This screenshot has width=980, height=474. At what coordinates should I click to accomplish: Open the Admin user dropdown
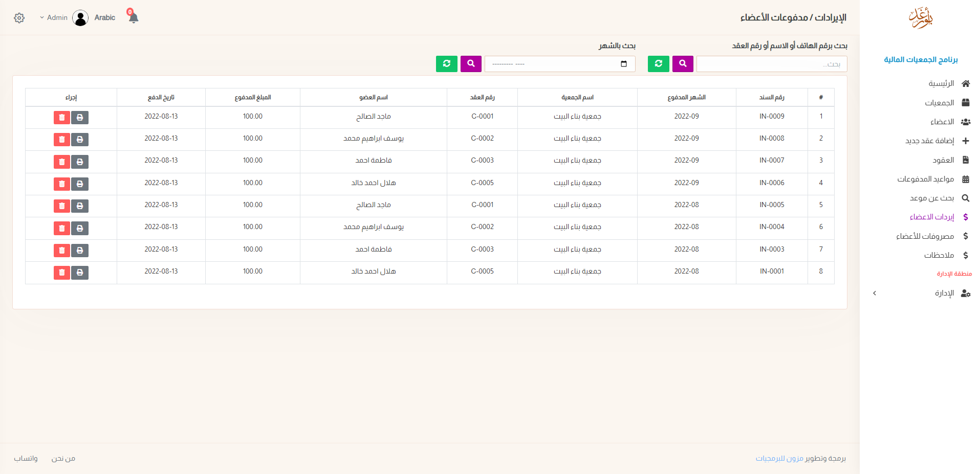coord(54,18)
